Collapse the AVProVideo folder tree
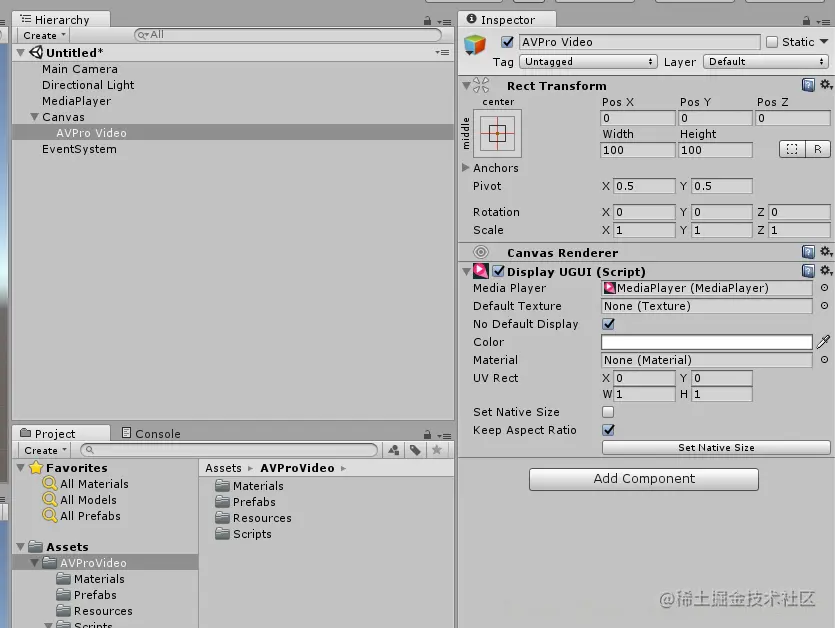The width and height of the screenshot is (835, 628). coord(35,562)
